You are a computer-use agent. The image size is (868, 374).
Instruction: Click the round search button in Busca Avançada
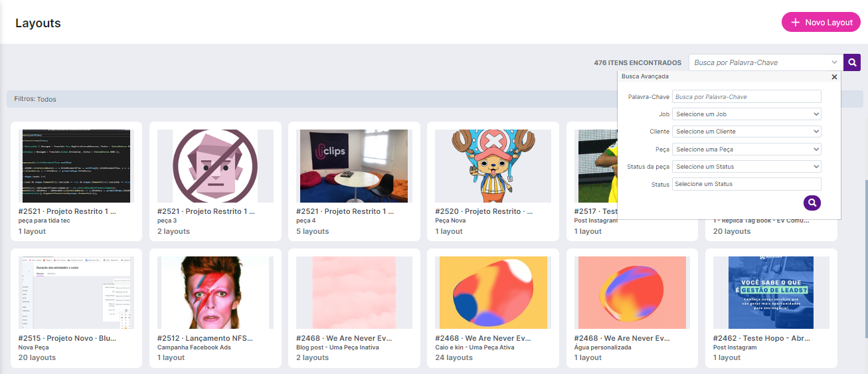click(x=812, y=203)
